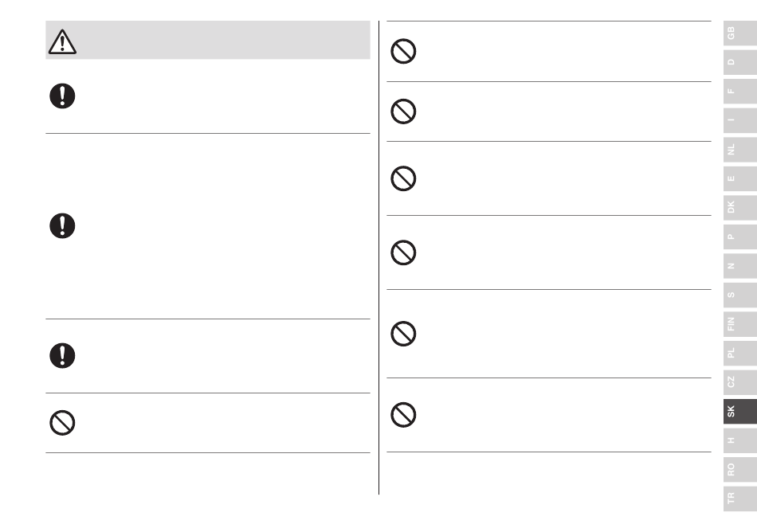Click the prohibition icon in the left column

tap(62, 423)
